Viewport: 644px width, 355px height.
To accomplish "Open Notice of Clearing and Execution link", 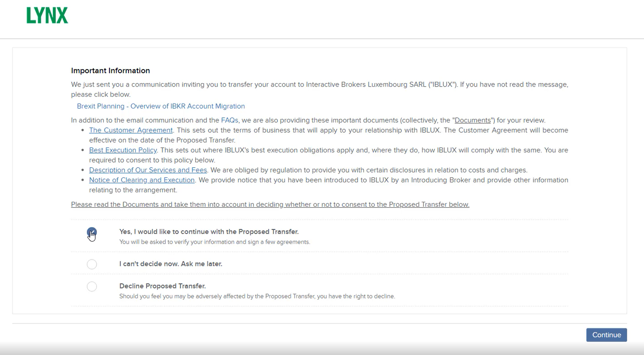I will point(142,180).
